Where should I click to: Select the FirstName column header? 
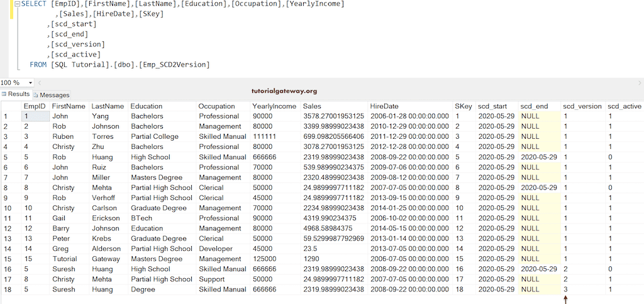pyautogui.click(x=69, y=106)
